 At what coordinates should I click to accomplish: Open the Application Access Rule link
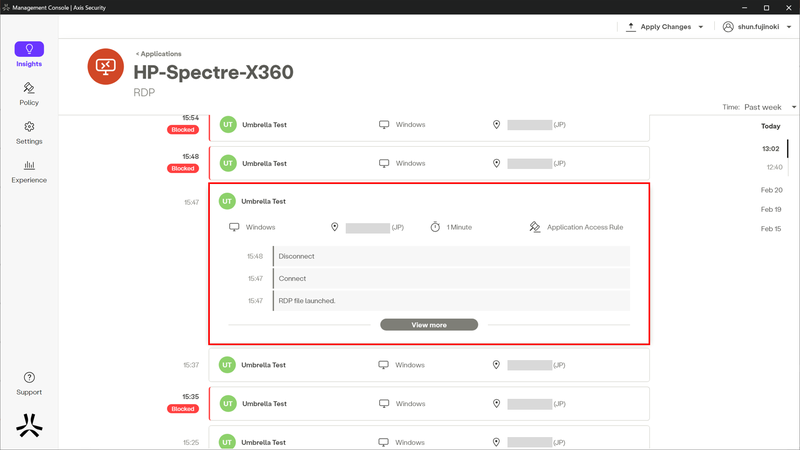pyautogui.click(x=585, y=227)
